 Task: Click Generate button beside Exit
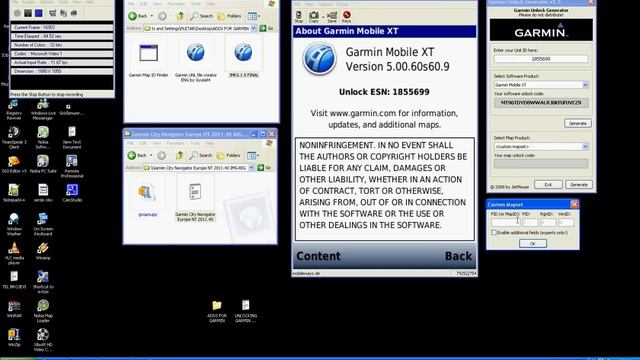pos(579,184)
